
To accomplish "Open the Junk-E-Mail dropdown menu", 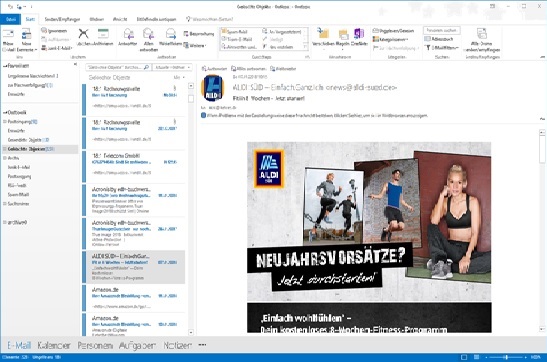I will pos(57,48).
